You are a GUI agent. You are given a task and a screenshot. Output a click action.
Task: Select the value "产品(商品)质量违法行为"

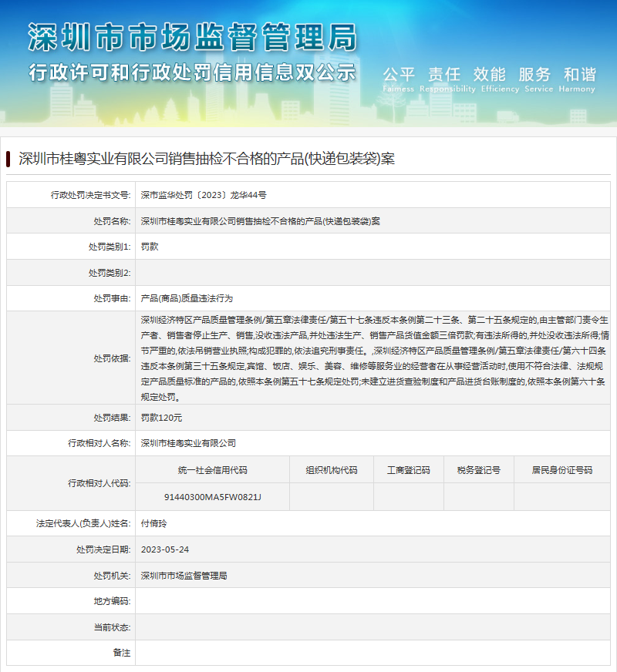coord(187,299)
